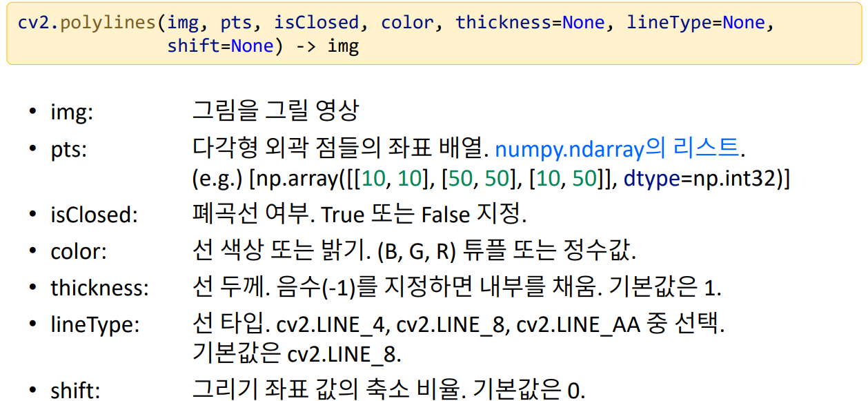Select the 'lineType:' parameter label
The height and width of the screenshot is (401, 868).
[x=95, y=324]
